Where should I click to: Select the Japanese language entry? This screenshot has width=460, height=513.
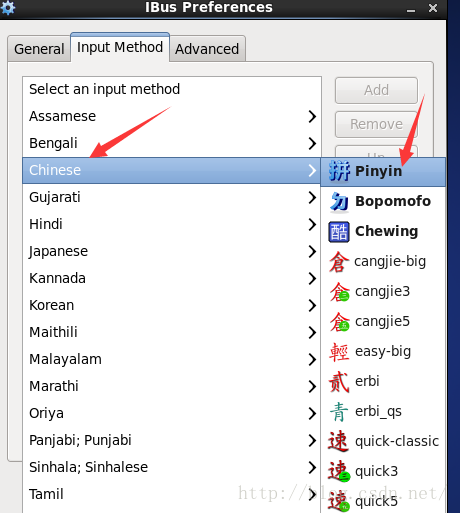(x=172, y=251)
